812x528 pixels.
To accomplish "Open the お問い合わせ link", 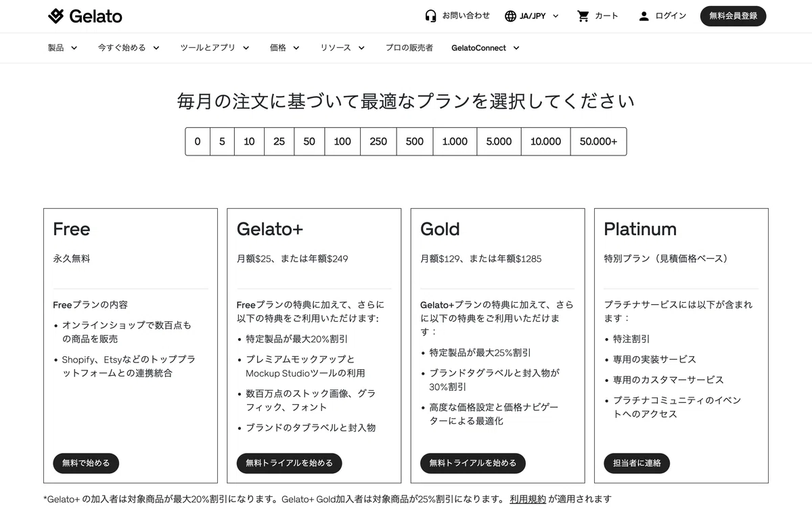I will click(466, 16).
